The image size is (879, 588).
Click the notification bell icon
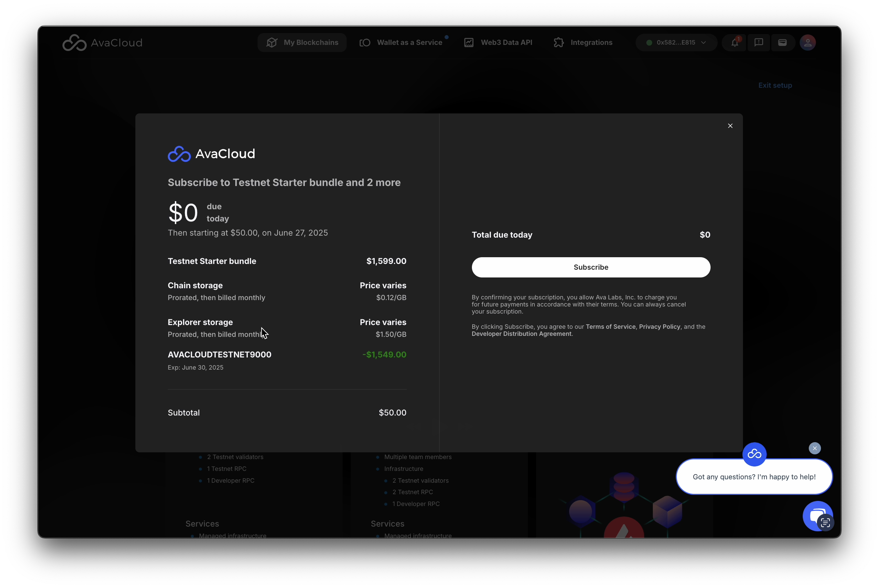click(x=734, y=43)
